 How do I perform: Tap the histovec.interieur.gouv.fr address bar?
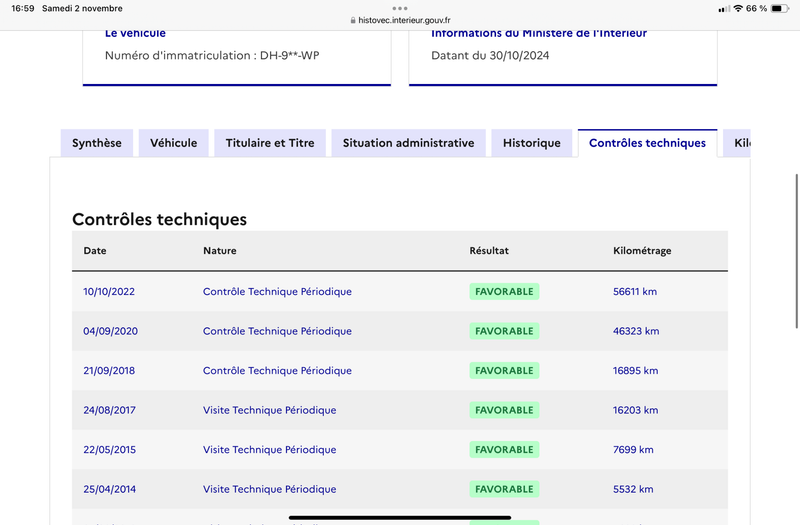coord(400,20)
